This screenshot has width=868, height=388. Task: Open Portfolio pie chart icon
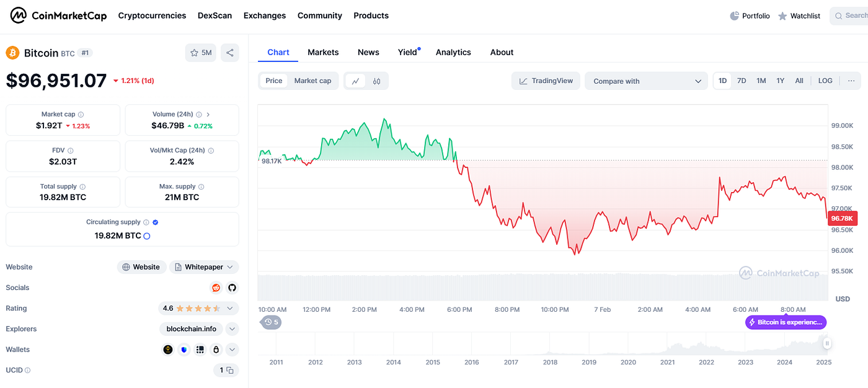(x=735, y=15)
